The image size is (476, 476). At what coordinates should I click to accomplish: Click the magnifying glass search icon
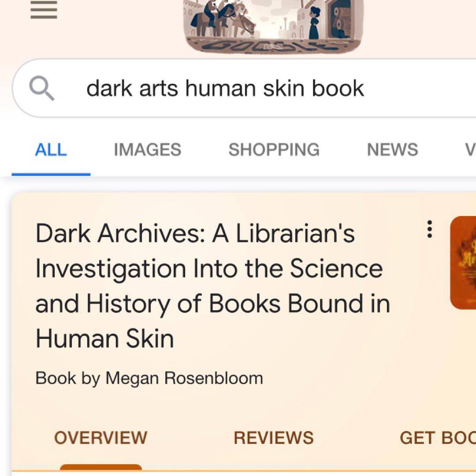(41, 88)
